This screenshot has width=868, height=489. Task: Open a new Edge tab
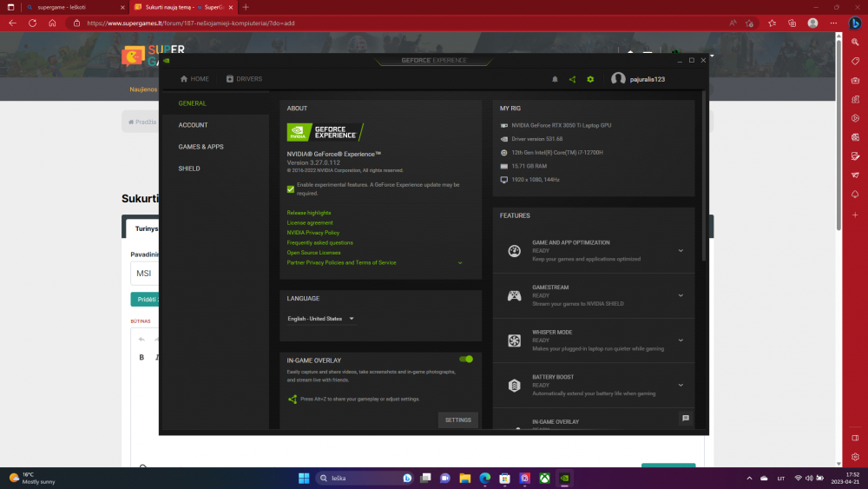pos(246,7)
